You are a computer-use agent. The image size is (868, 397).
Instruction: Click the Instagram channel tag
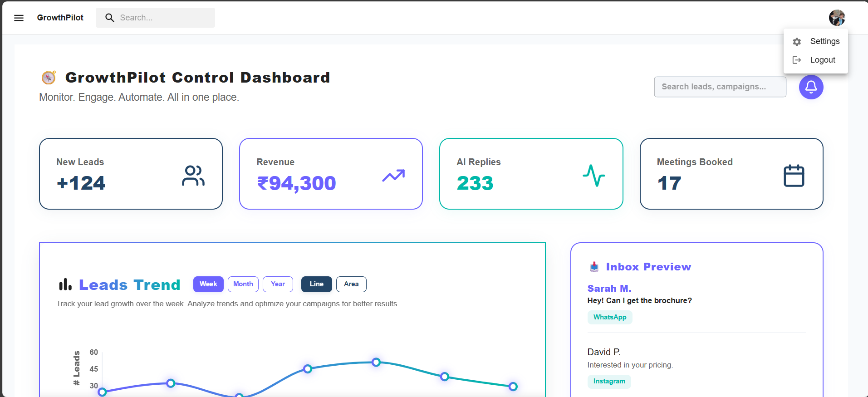coord(609,381)
